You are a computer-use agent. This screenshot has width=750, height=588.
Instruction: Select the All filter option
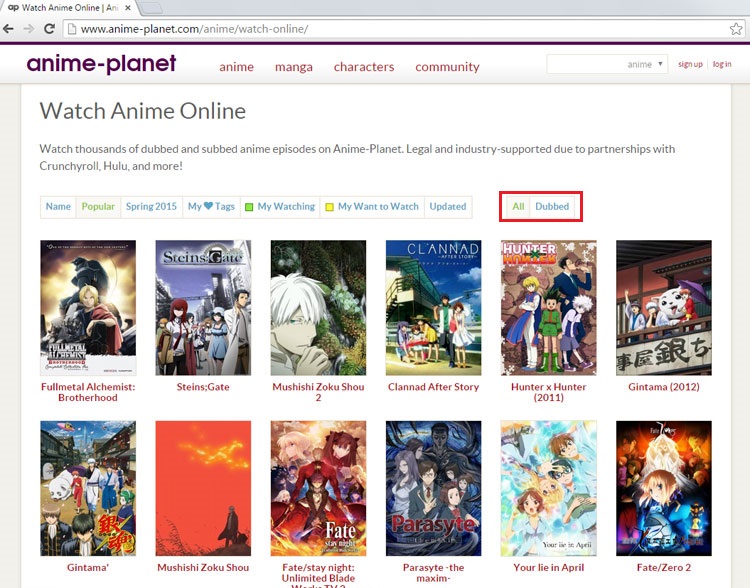point(518,207)
